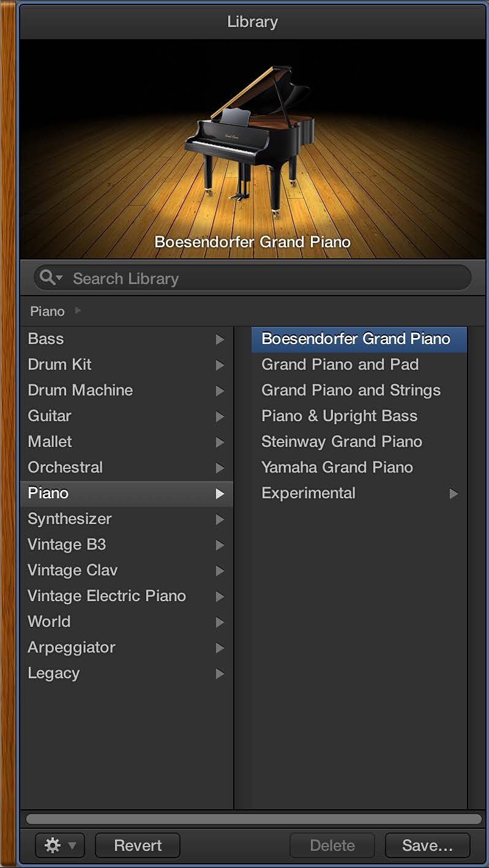Select the Orchestral category

pyautogui.click(x=127, y=468)
